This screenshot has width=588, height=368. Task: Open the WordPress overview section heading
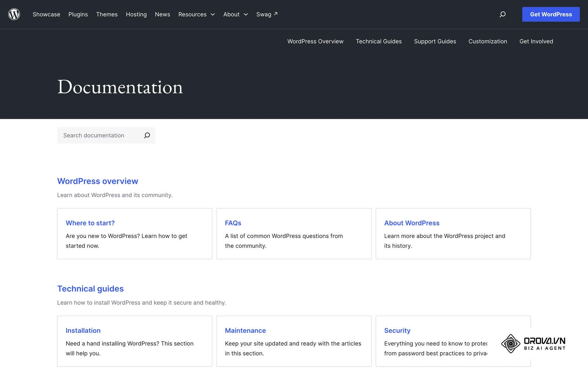98,181
